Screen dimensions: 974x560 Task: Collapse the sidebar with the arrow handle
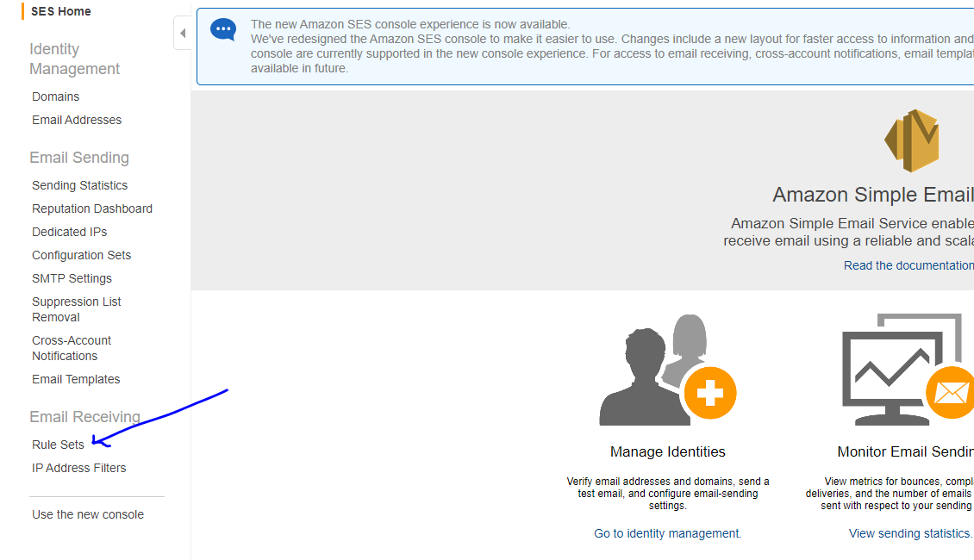click(x=183, y=33)
